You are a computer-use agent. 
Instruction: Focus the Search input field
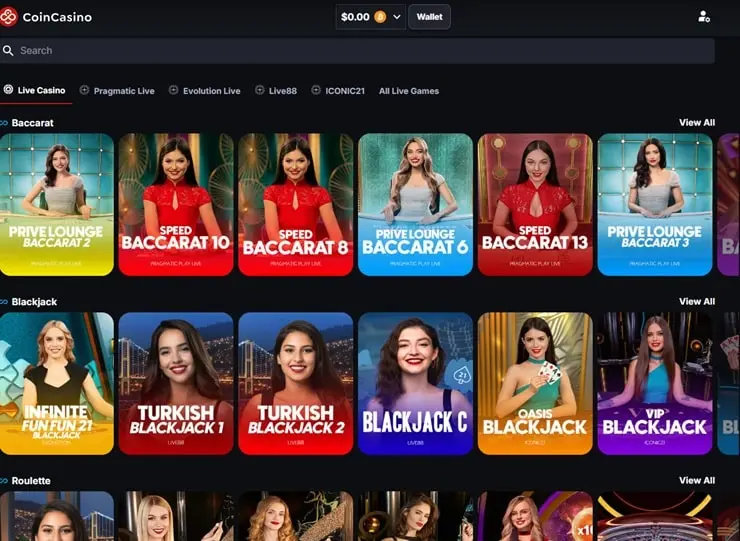click(x=357, y=51)
